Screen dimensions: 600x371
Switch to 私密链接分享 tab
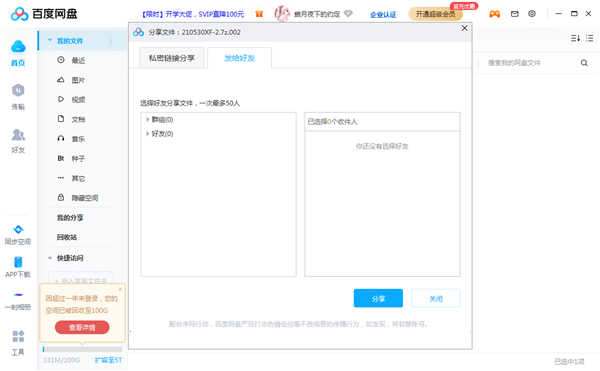[171, 58]
